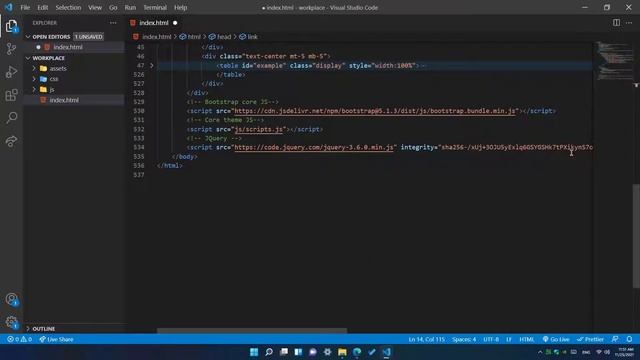Image resolution: width=640 pixels, height=360 pixels.
Task: Open the Edit menu
Action: (42, 7)
